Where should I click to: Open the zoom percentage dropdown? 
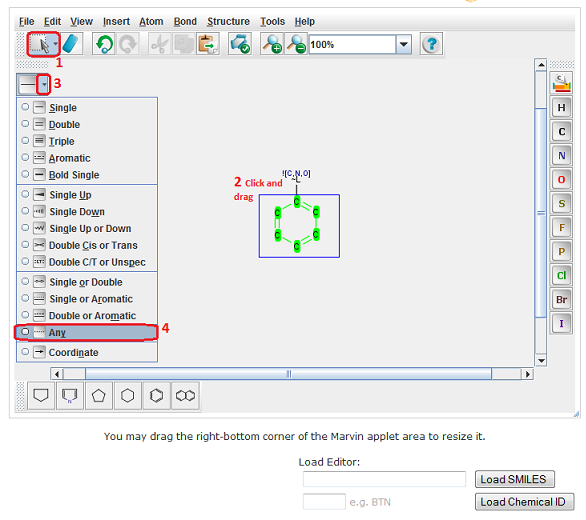[404, 44]
